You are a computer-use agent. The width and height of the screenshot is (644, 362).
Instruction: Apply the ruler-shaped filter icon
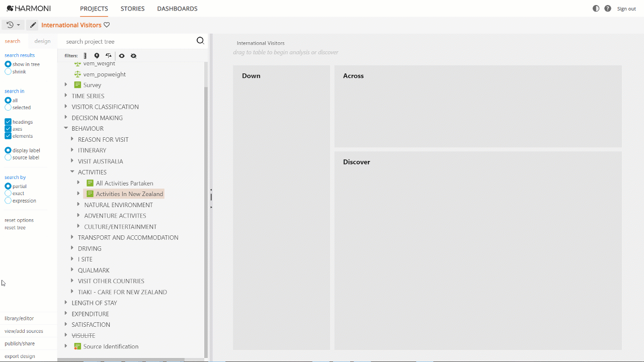tap(85, 56)
